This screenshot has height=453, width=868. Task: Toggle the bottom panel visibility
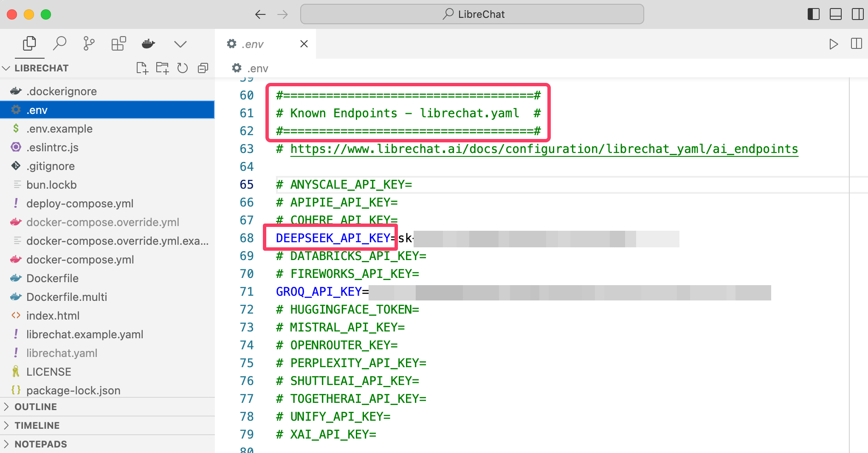click(x=835, y=14)
